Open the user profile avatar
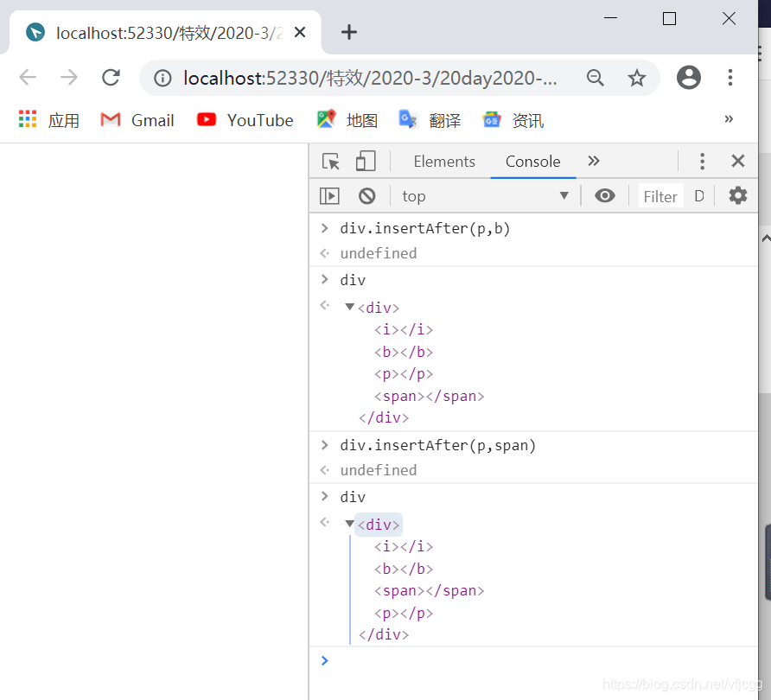Screen dimensions: 771x700 click(688, 77)
